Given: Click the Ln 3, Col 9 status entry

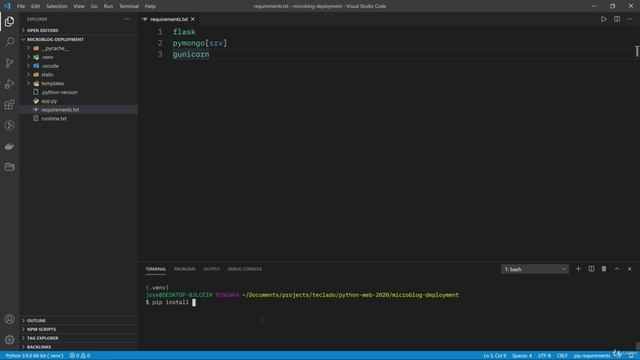Looking at the screenshot, I should pyautogui.click(x=495, y=356).
